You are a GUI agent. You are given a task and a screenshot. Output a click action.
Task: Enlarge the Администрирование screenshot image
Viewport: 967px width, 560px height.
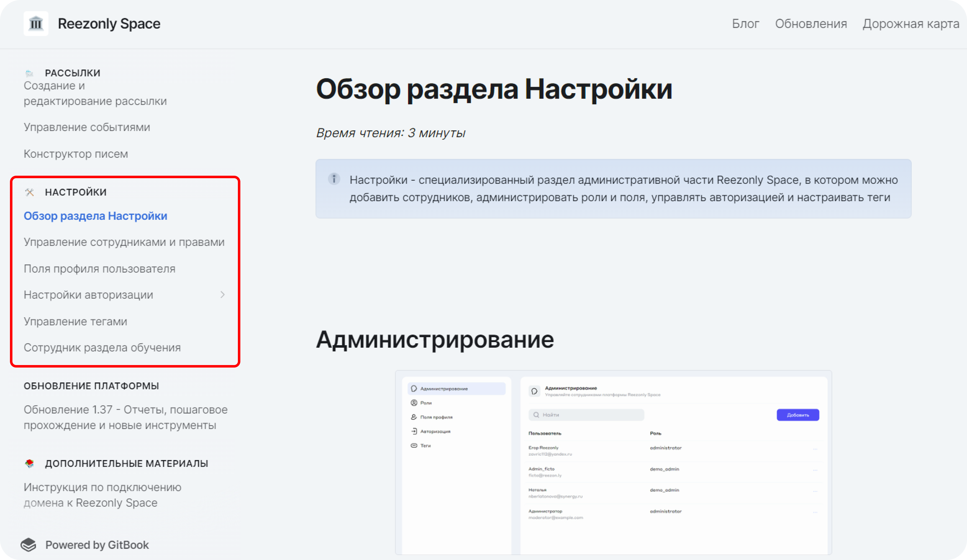613,462
